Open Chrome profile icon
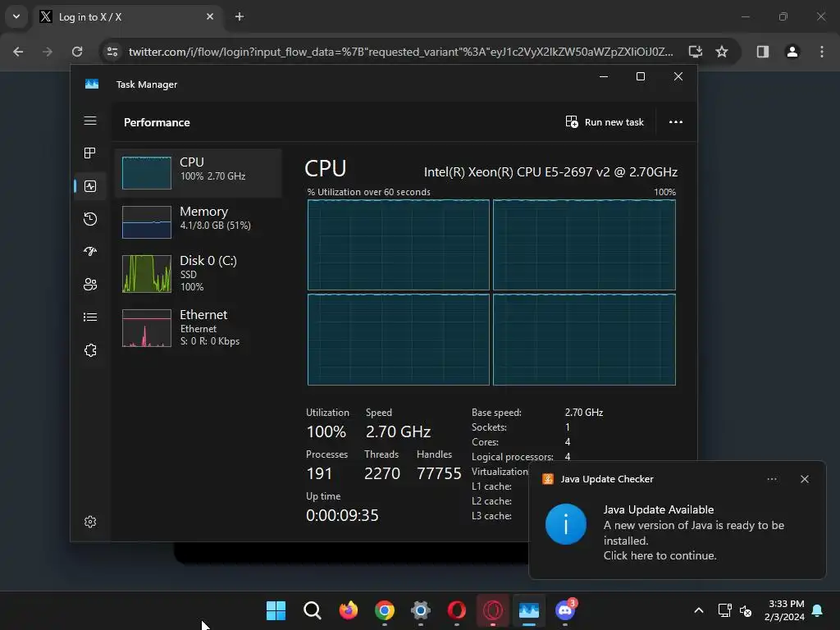Viewport: 840px width, 630px height. (x=792, y=52)
